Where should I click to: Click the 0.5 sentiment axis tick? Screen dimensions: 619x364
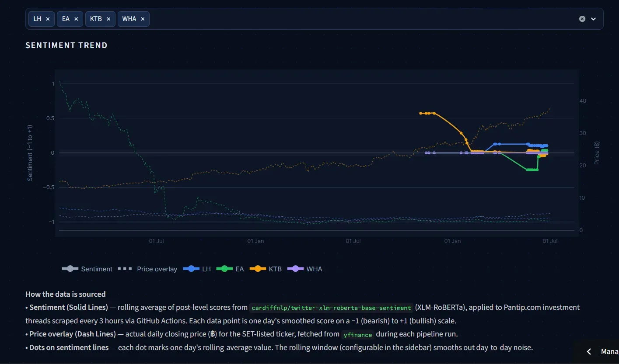50,118
